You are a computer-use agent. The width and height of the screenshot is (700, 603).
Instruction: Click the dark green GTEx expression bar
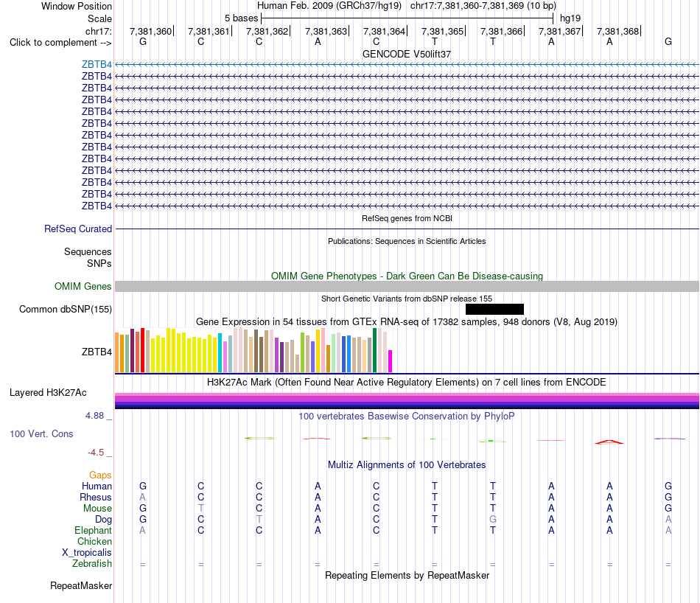374,350
